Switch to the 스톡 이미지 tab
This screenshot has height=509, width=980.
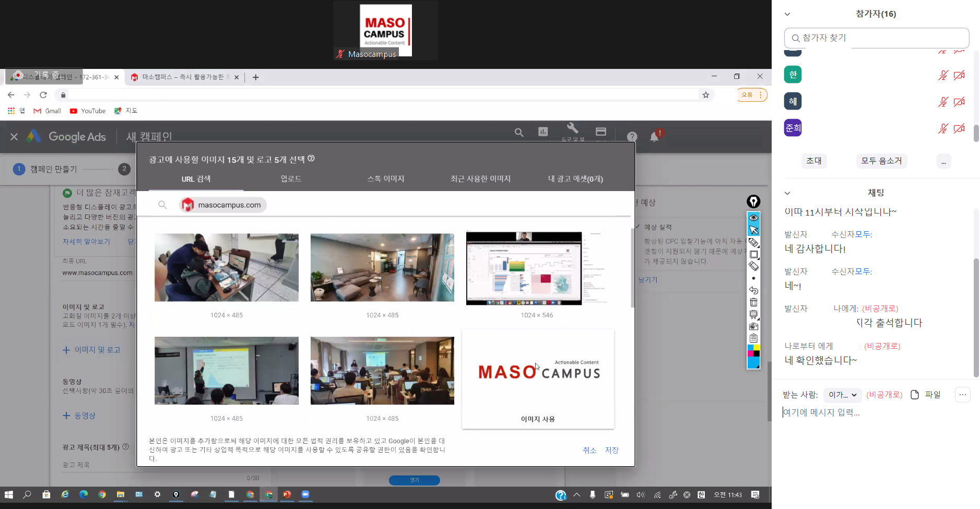click(386, 179)
